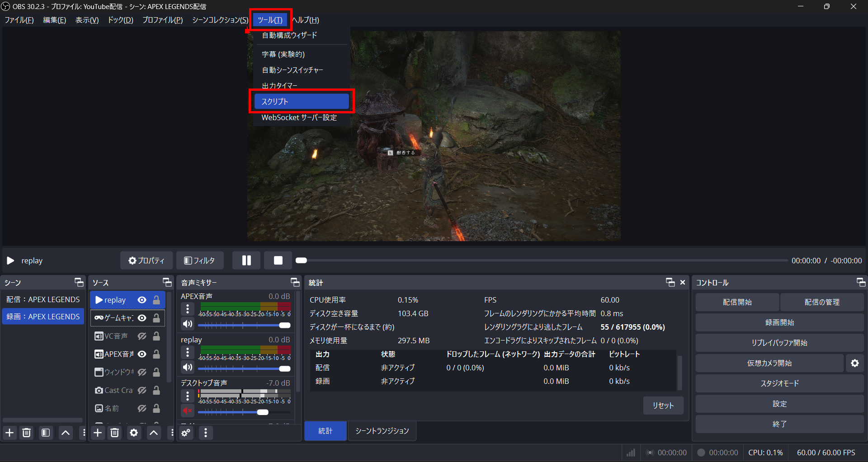Toggle lock on the ゲームキャプチャ source
This screenshot has width=868, height=462.
tap(156, 318)
